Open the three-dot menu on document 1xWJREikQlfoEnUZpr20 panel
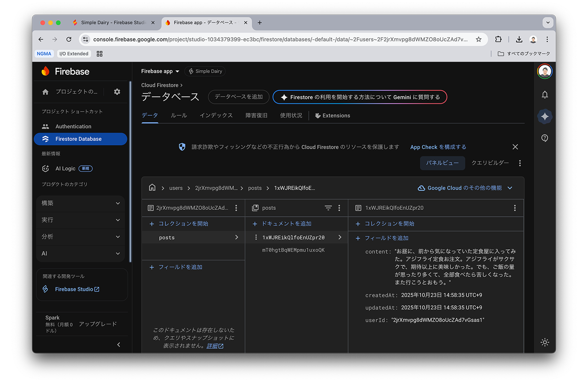588x382 pixels. pyautogui.click(x=514, y=208)
